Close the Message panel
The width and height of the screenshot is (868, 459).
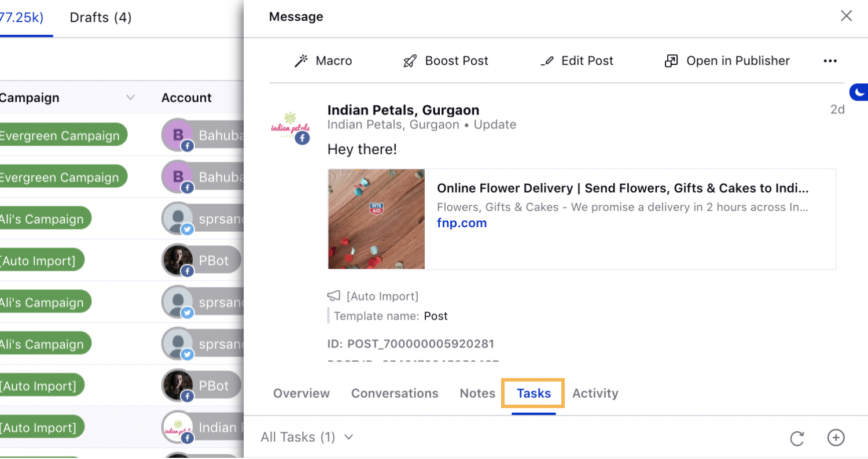846,16
